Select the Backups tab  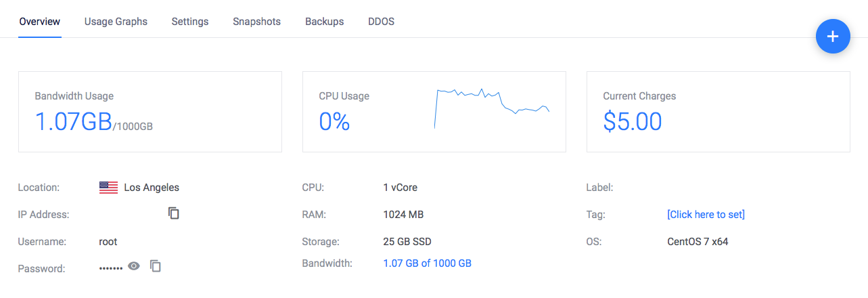pyautogui.click(x=324, y=22)
